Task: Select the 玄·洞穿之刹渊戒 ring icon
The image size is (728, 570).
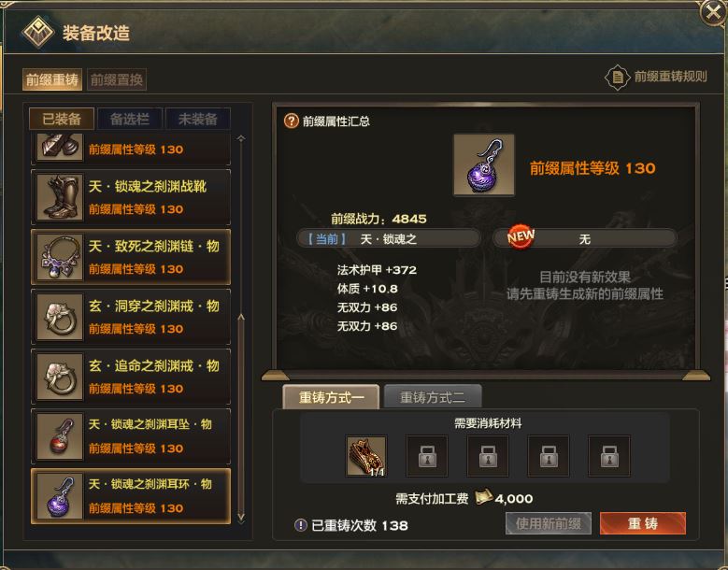Action: click(60, 317)
